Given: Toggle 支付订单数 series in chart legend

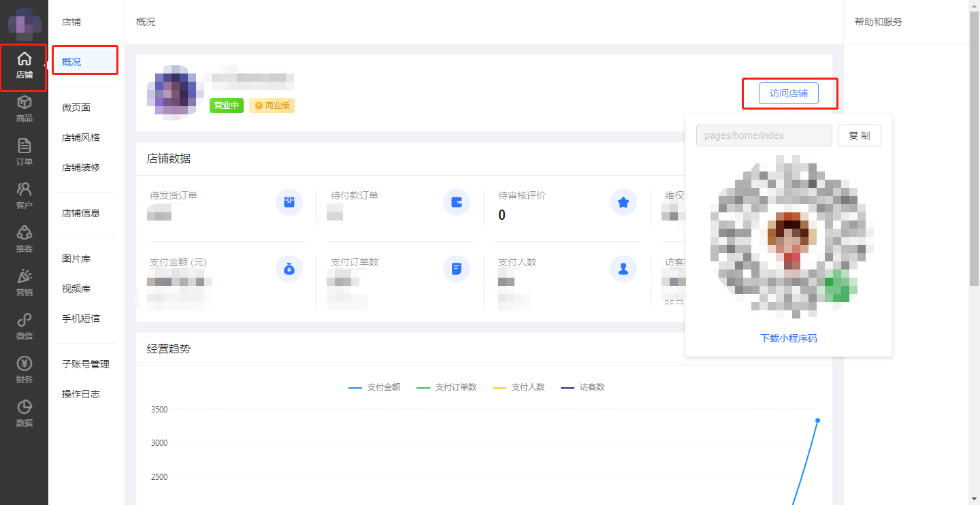Looking at the screenshot, I should (x=446, y=387).
